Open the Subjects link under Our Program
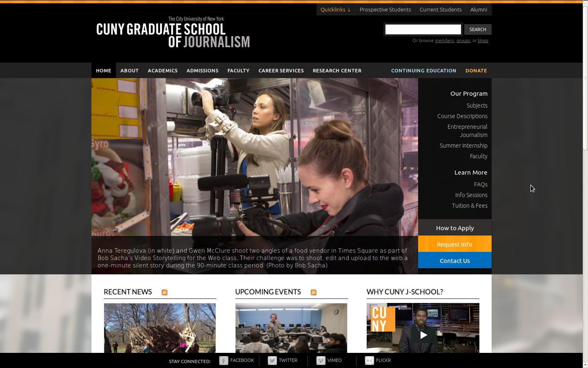 coord(477,105)
